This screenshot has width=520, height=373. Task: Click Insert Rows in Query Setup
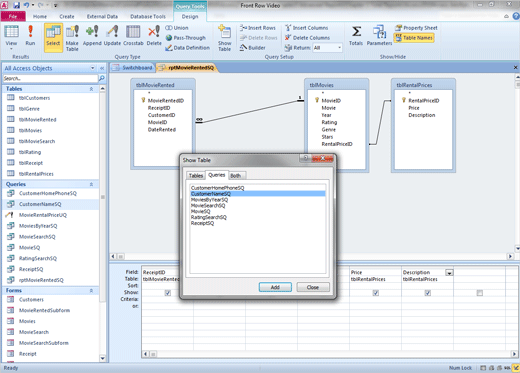coord(258,28)
